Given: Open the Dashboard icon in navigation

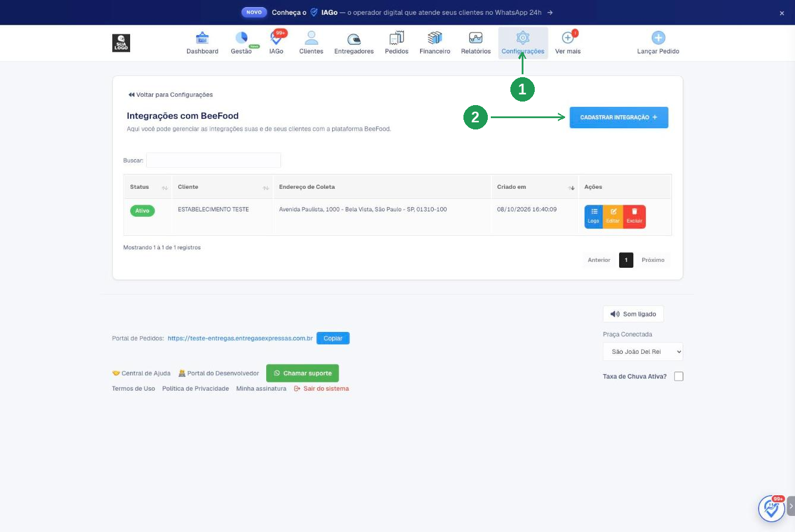Looking at the screenshot, I should point(202,38).
